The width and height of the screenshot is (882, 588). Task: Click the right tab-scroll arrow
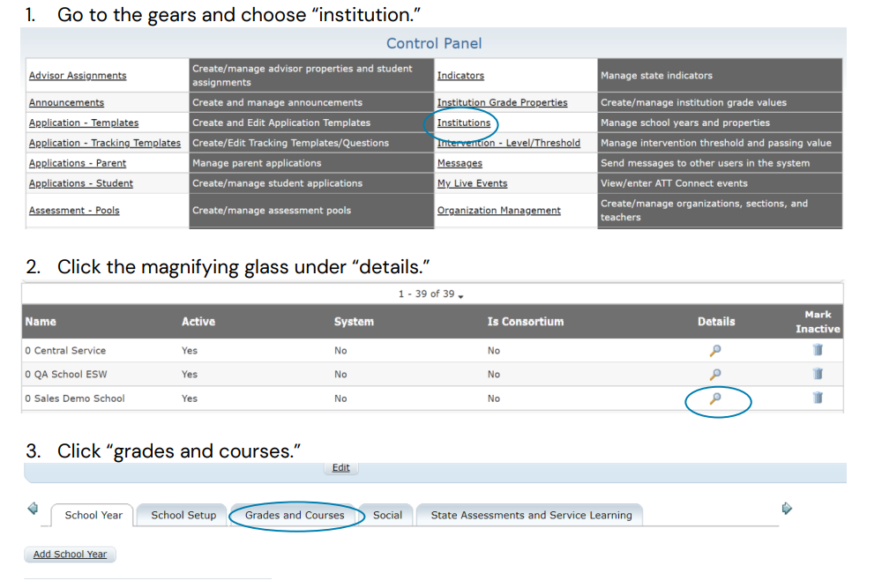pos(787,508)
